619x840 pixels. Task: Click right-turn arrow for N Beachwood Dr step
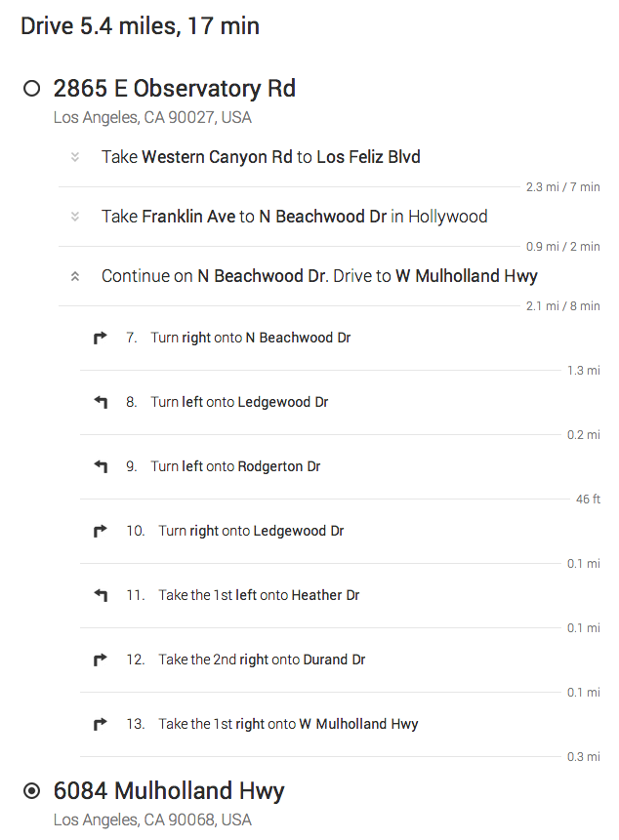(x=101, y=338)
